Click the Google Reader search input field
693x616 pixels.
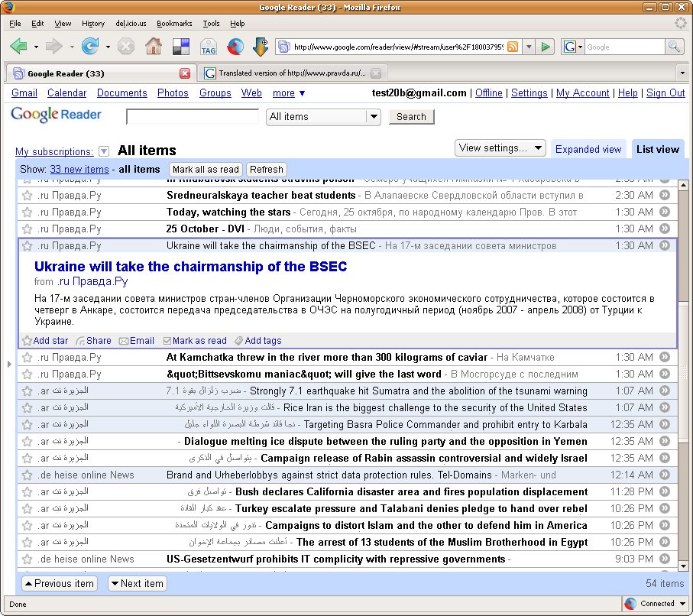[193, 117]
